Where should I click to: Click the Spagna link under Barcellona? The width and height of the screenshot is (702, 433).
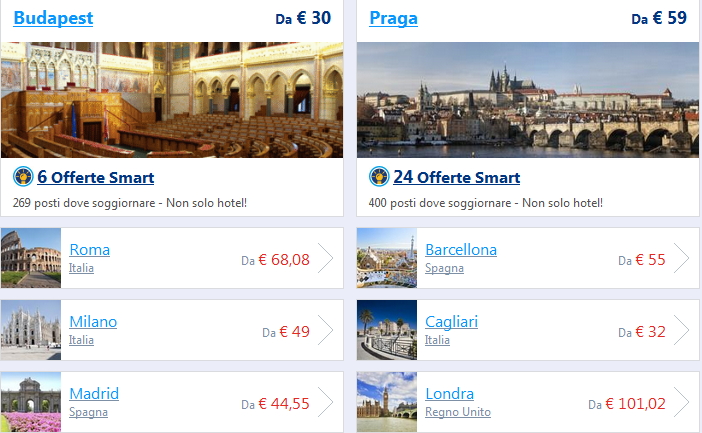[x=444, y=268]
